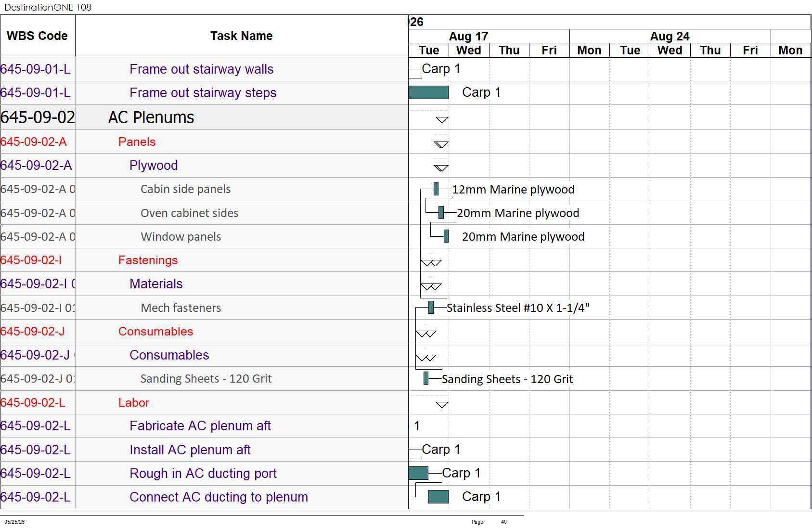Select the Install AC plenum aft task
The width and height of the screenshot is (812, 528).
pyautogui.click(x=190, y=450)
